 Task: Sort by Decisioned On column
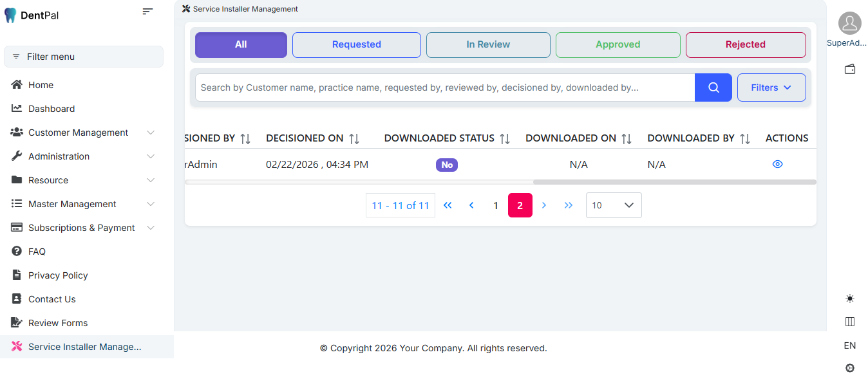click(354, 138)
